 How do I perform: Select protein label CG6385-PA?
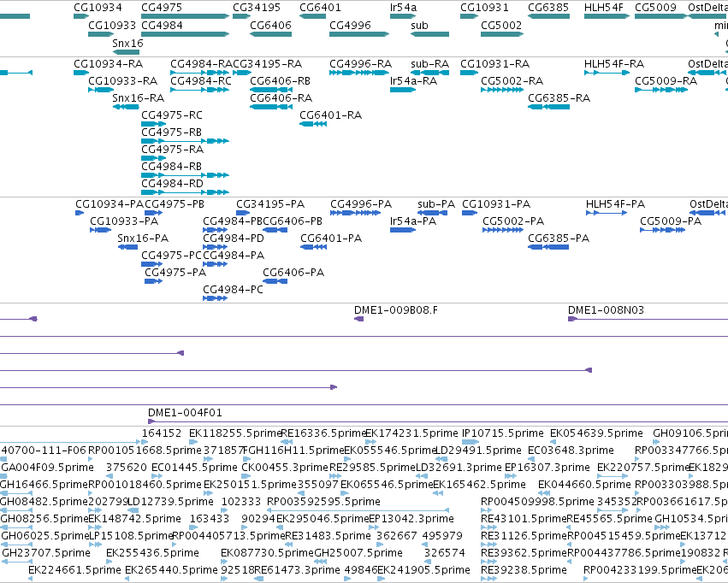click(559, 238)
